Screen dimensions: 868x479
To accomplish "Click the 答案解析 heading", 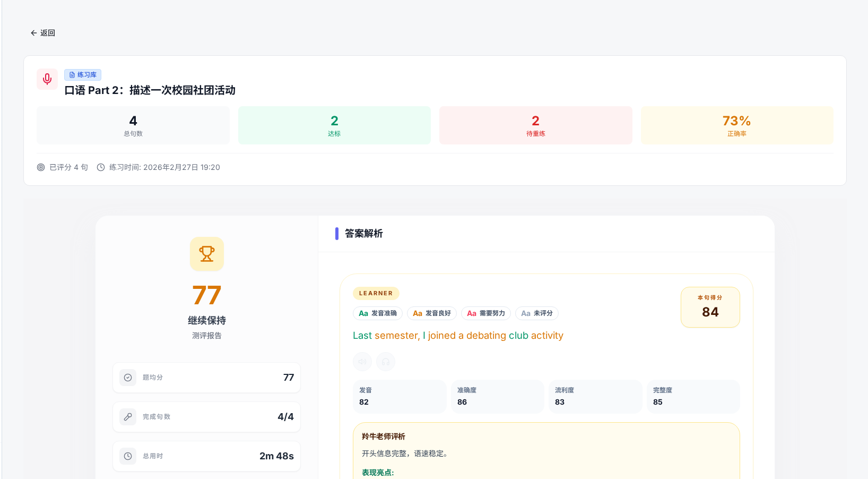I will coord(364,234).
